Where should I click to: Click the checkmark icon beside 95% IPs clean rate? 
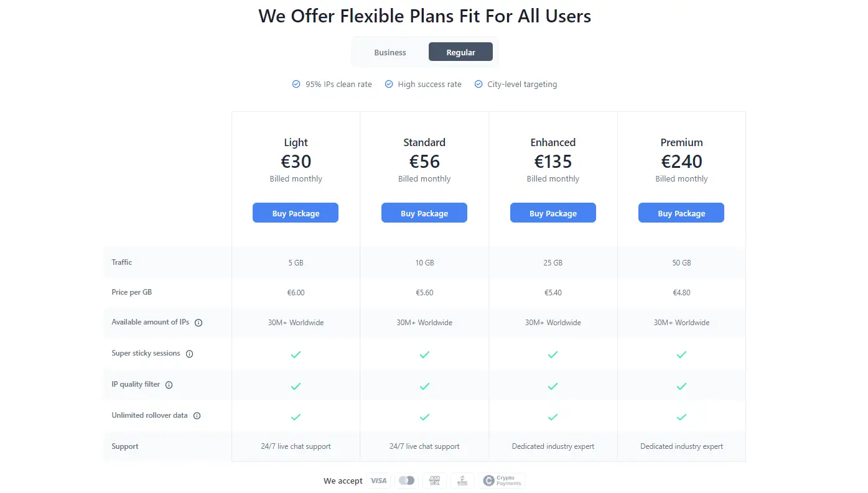point(296,83)
